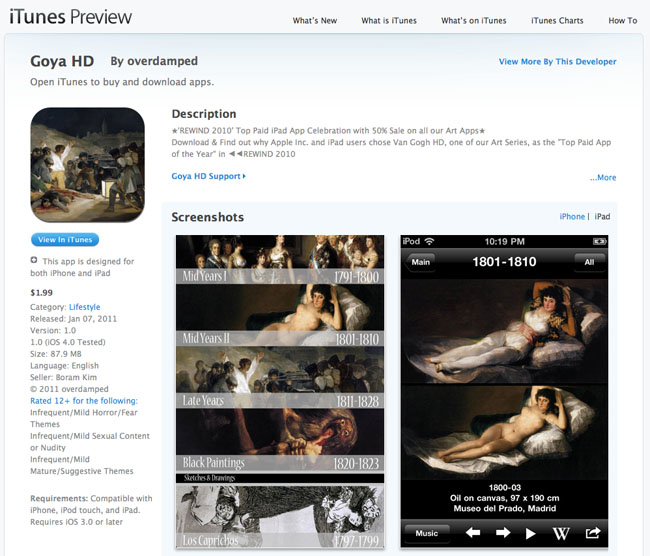650x556 pixels.
Task: Click the play triangle in iPhone screenshot
Action: click(530, 533)
